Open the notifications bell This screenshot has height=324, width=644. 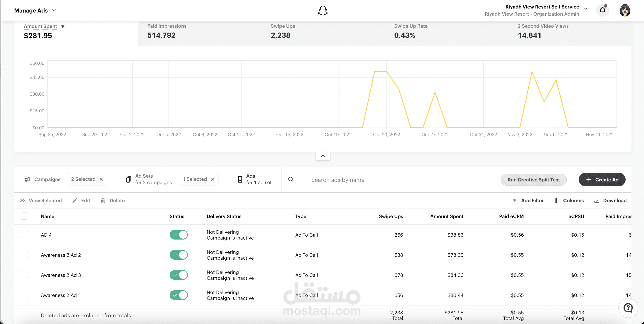pos(602,10)
